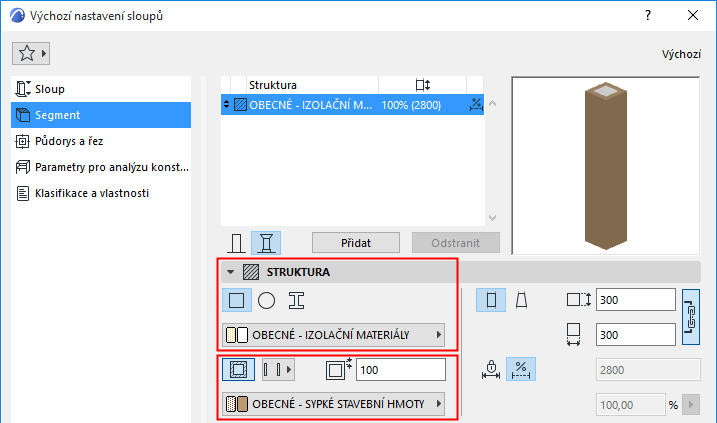Select the Segment settings page

pos(101,115)
